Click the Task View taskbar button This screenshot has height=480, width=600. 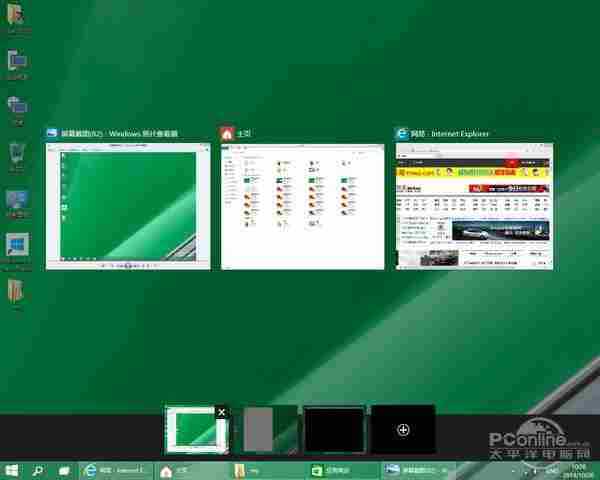pyautogui.click(x=63, y=469)
